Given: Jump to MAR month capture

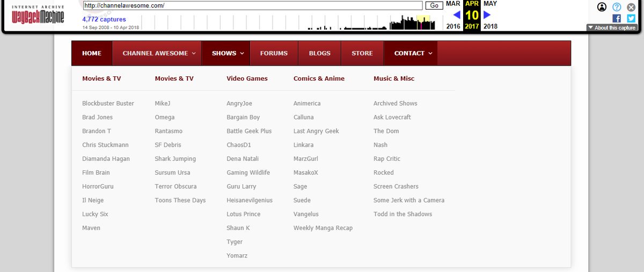Looking at the screenshot, I should (453, 3).
